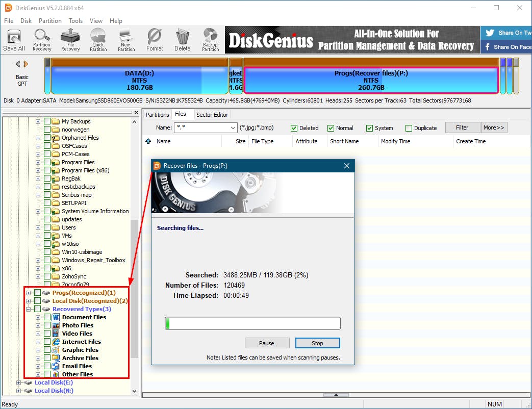
Task: Click the Orphaned Files question-mark folder icon
Action: (x=56, y=138)
